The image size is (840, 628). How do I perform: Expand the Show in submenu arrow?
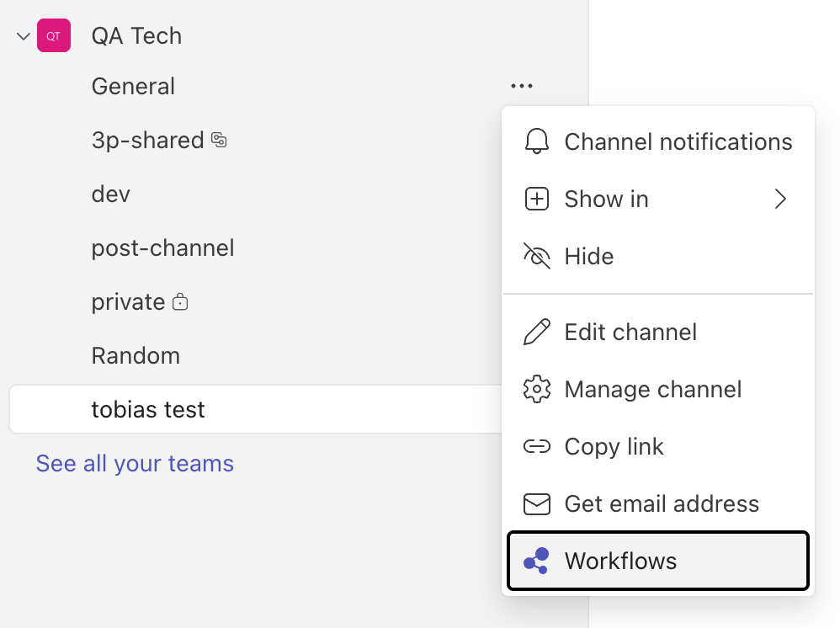point(780,199)
